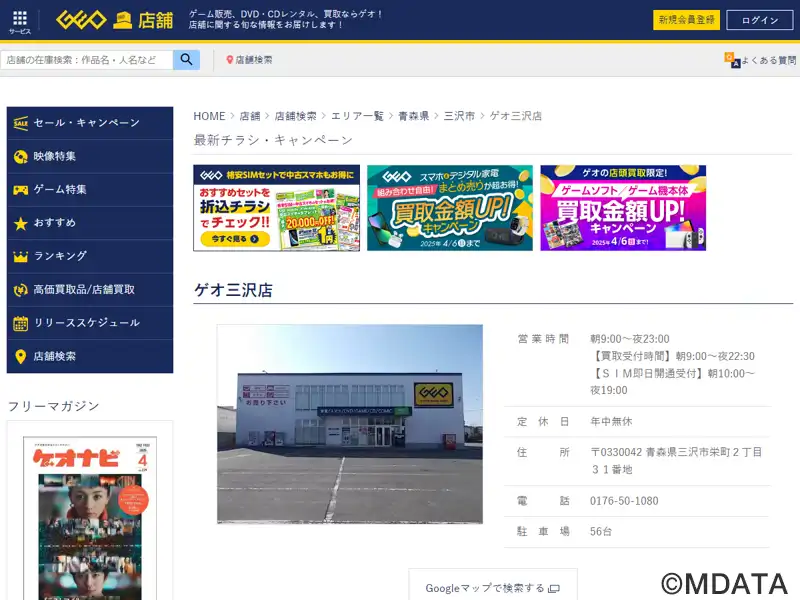Screen dimensions: 800x600
Task: Click the FAQ icon beside よくある質問
Action: point(732,60)
